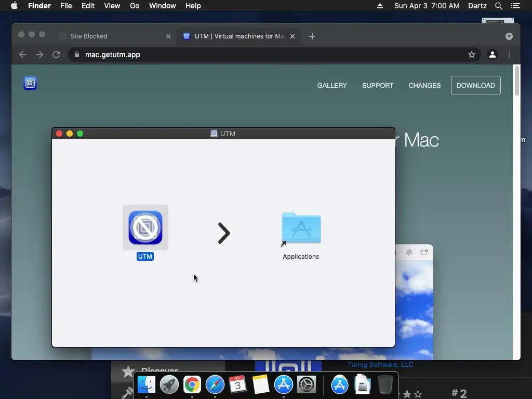Open Notification Center list icon

pos(515,6)
